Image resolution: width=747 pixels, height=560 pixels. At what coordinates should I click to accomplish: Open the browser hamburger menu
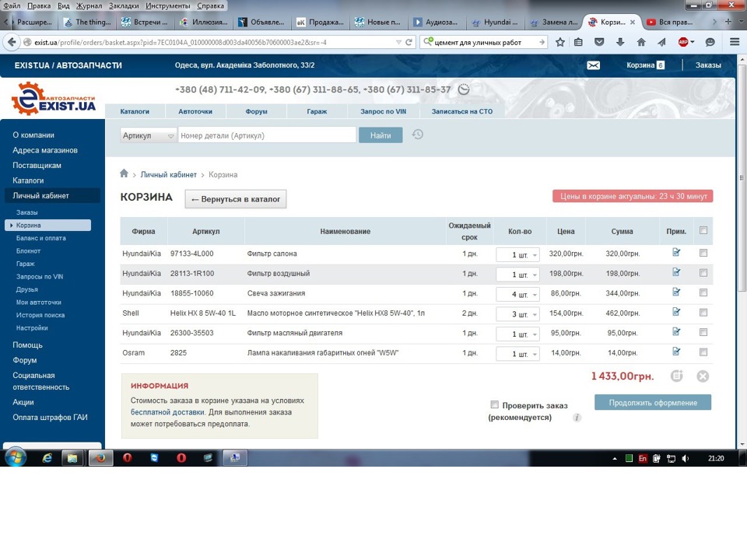(735, 42)
